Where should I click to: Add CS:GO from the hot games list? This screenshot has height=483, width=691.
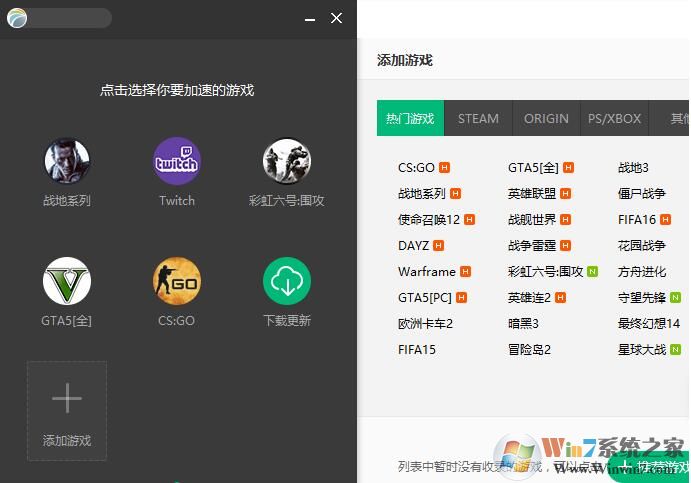[x=416, y=168]
